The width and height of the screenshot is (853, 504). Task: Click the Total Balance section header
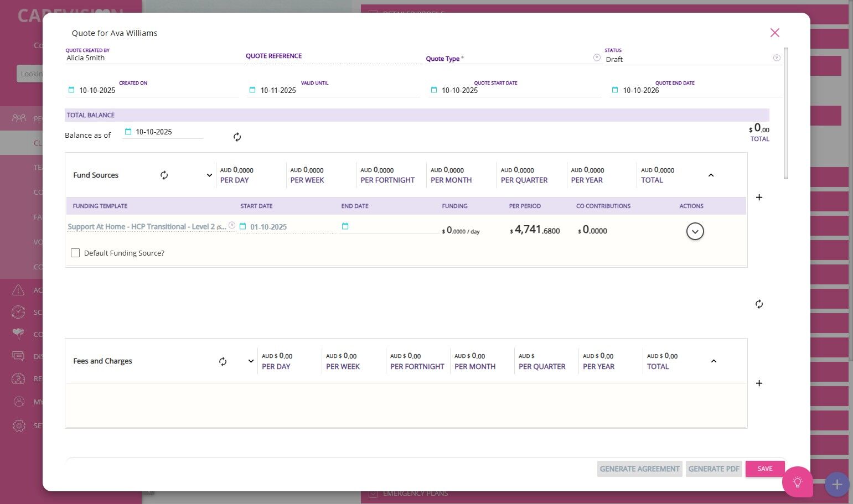pyautogui.click(x=417, y=115)
